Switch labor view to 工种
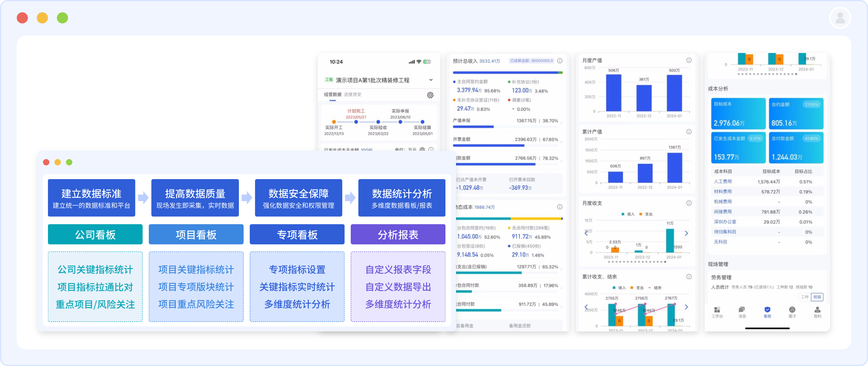The width and height of the screenshot is (868, 366). tap(805, 297)
